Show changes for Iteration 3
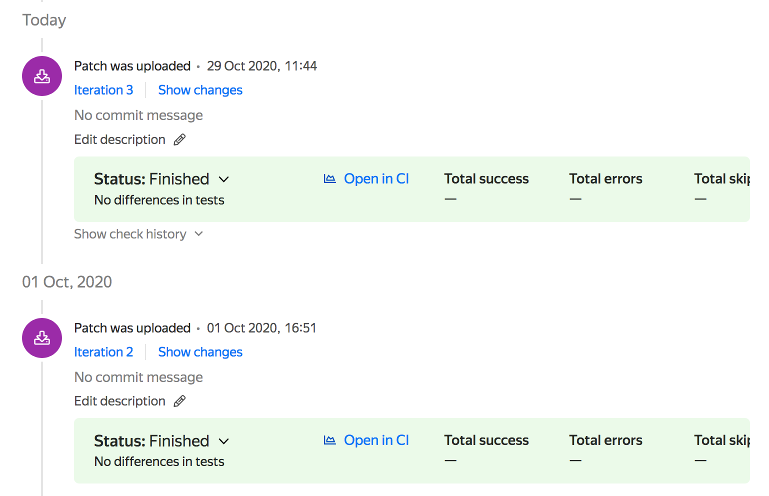This screenshot has width=769, height=496. (x=200, y=90)
